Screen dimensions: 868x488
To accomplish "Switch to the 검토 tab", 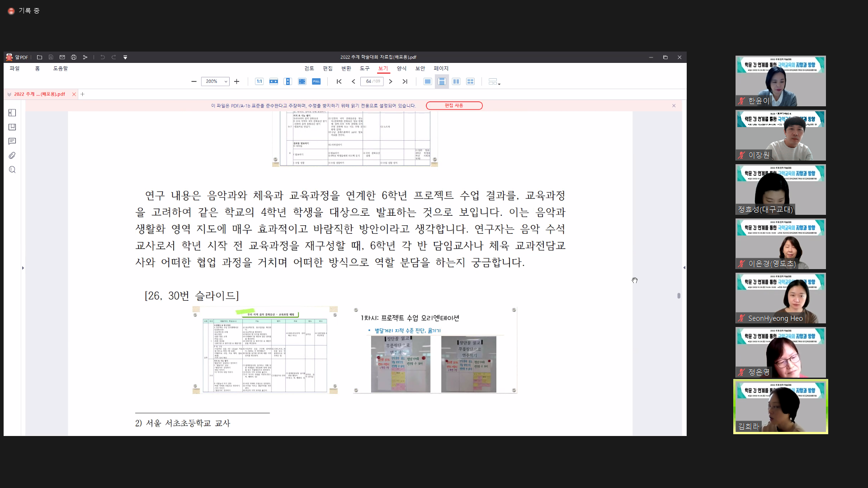I will (x=309, y=69).
